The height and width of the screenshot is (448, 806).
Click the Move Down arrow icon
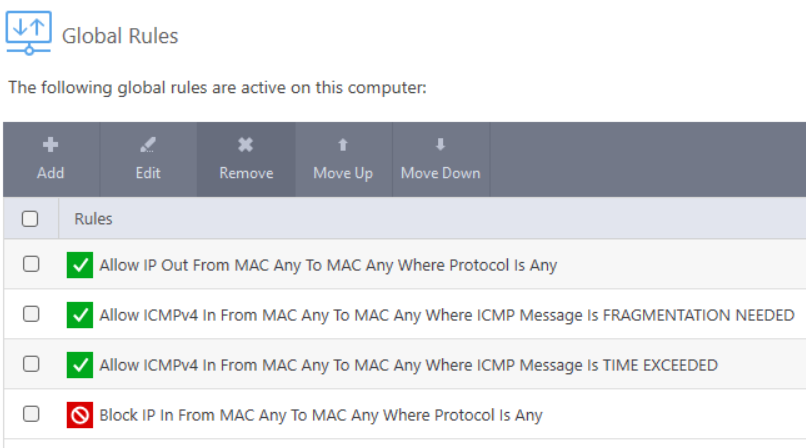(x=441, y=144)
